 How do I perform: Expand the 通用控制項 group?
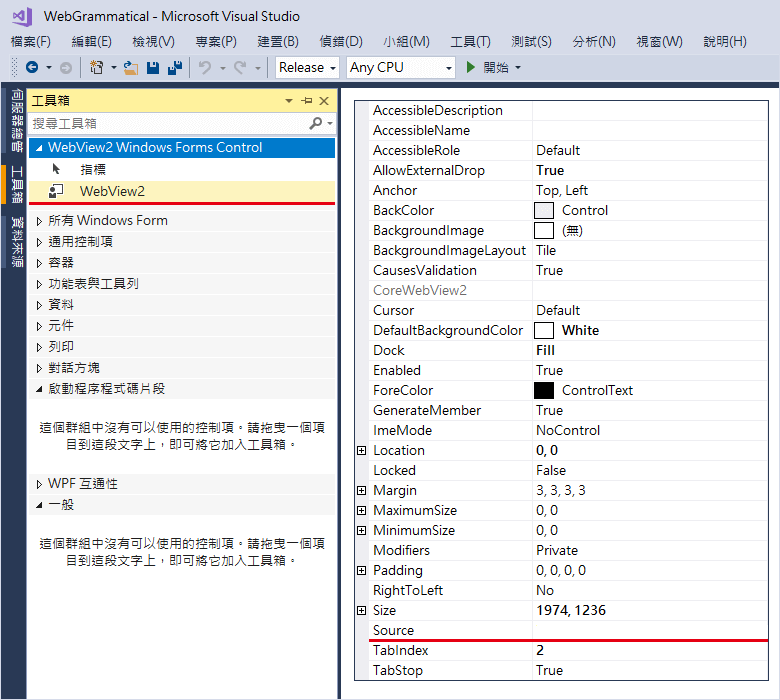tap(39, 242)
